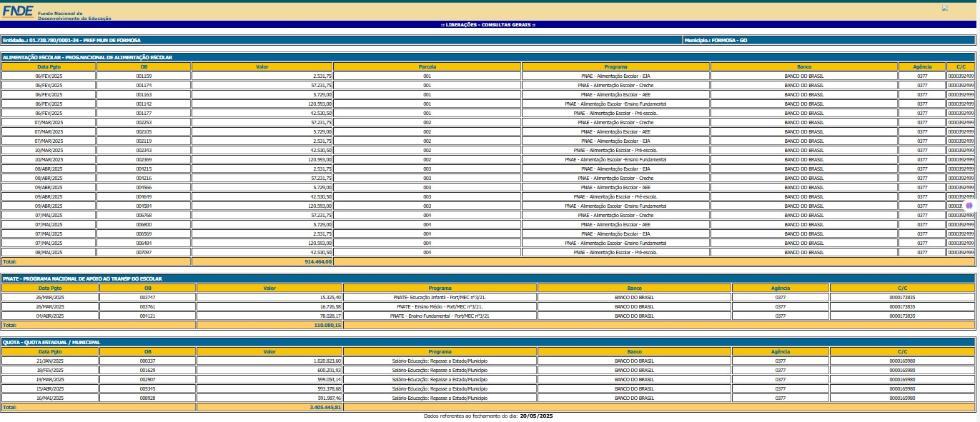
Task: Select OB number 001174
Action: click(x=144, y=85)
